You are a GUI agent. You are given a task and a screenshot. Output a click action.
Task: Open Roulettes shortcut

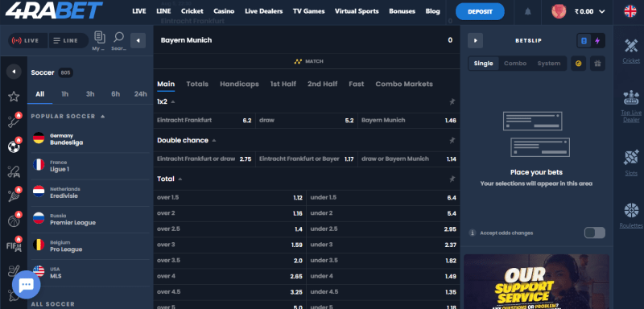point(631,216)
